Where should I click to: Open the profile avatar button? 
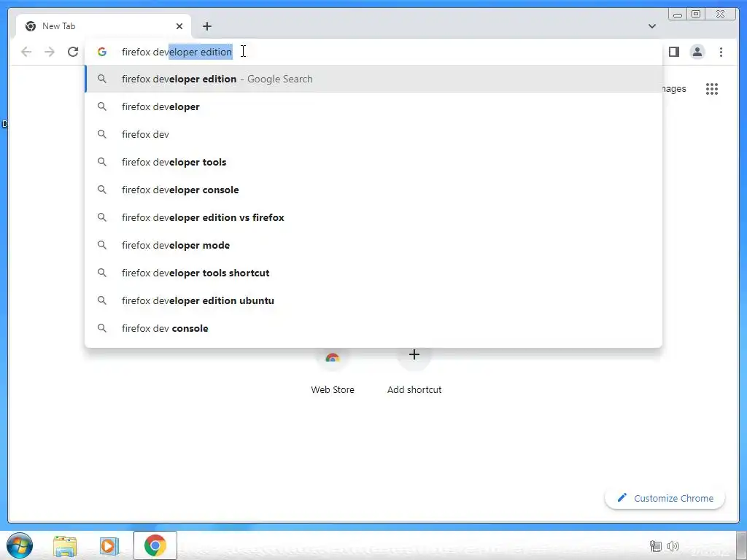[x=697, y=52]
